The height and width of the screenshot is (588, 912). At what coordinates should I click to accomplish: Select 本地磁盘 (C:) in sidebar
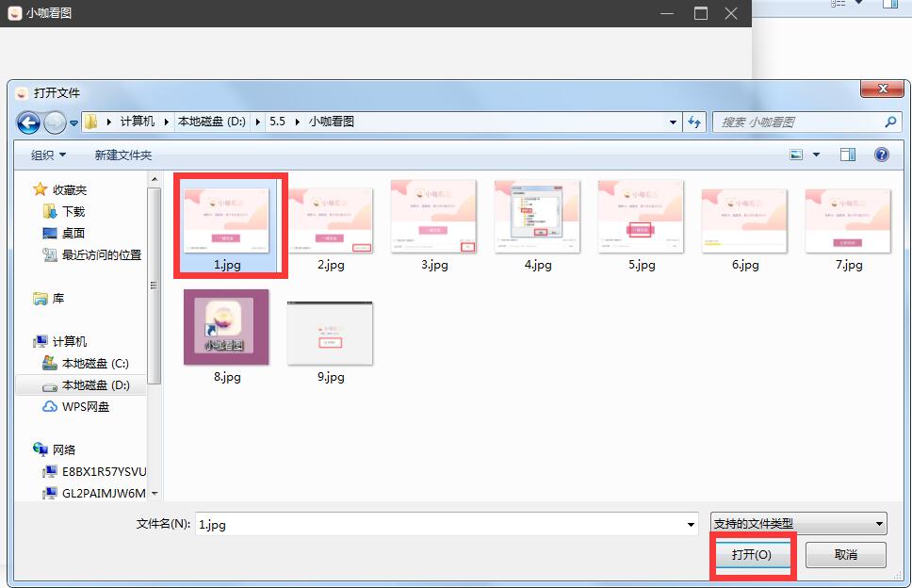tap(94, 363)
